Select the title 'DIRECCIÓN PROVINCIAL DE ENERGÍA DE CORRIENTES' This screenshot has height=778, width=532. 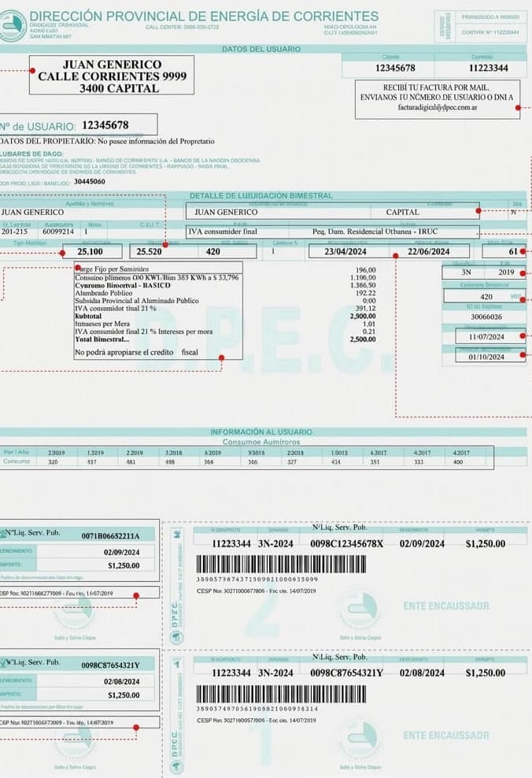(205, 17)
